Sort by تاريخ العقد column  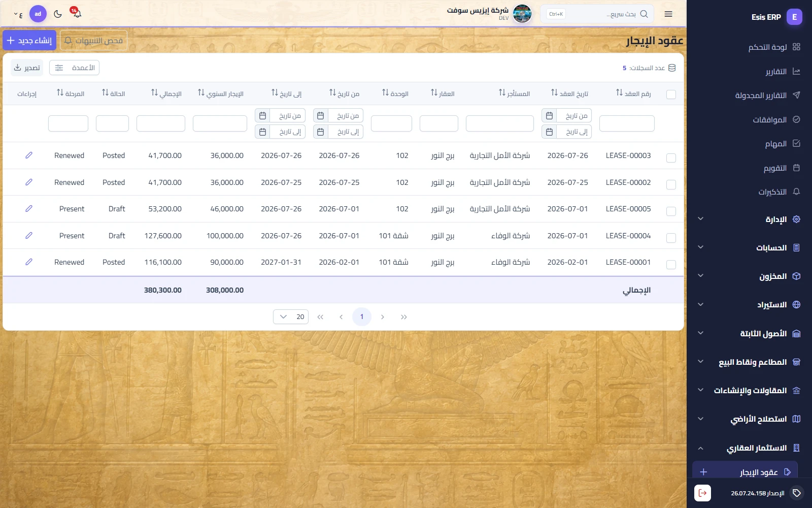coord(554,93)
